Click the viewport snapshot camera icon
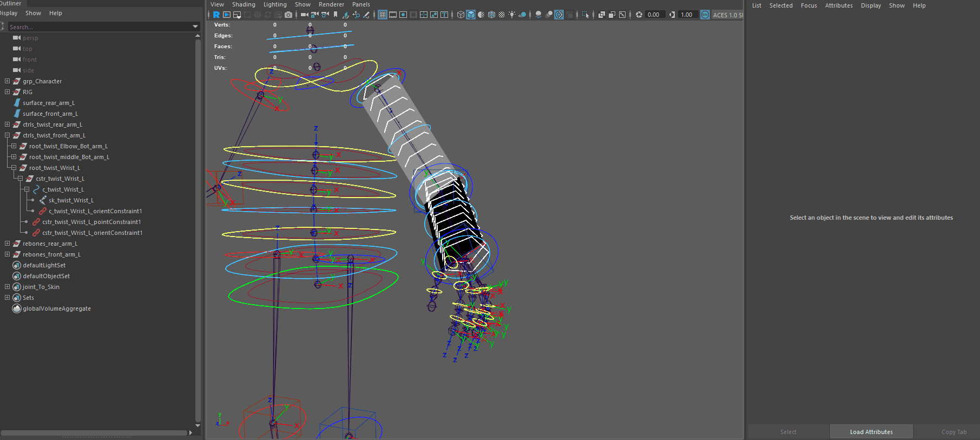Screen dimensions: 980x440 [288, 15]
